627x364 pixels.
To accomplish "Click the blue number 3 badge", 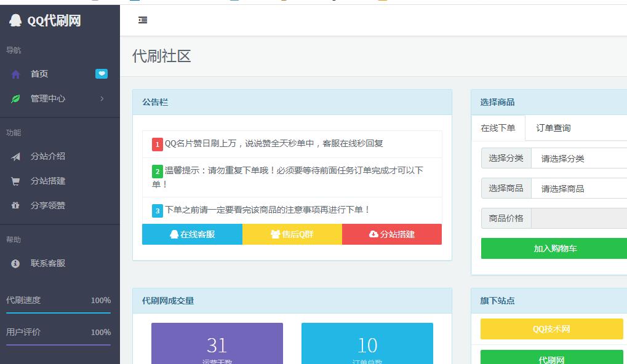I will 157,210.
